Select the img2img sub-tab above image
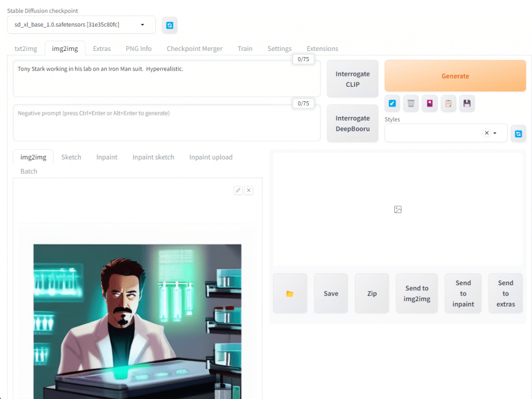 tap(33, 157)
